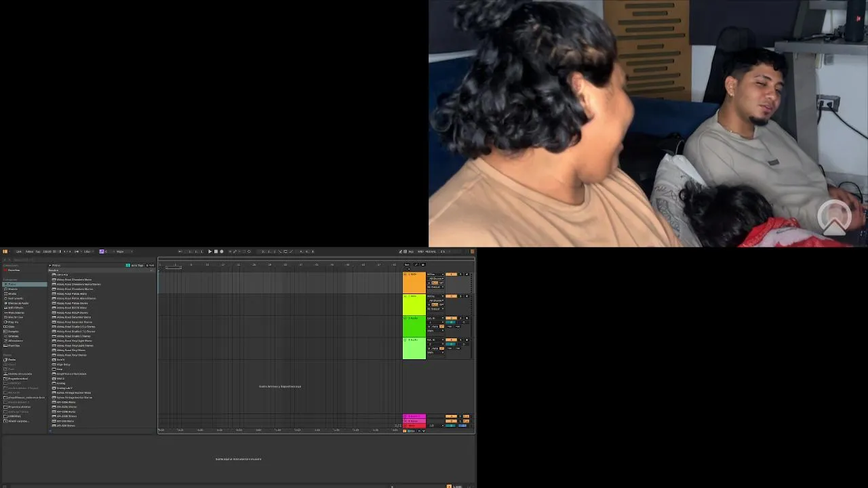Select 'Aphex Vintage Exciter Mono' entry
Screen dimensions: 868x488
74,393
